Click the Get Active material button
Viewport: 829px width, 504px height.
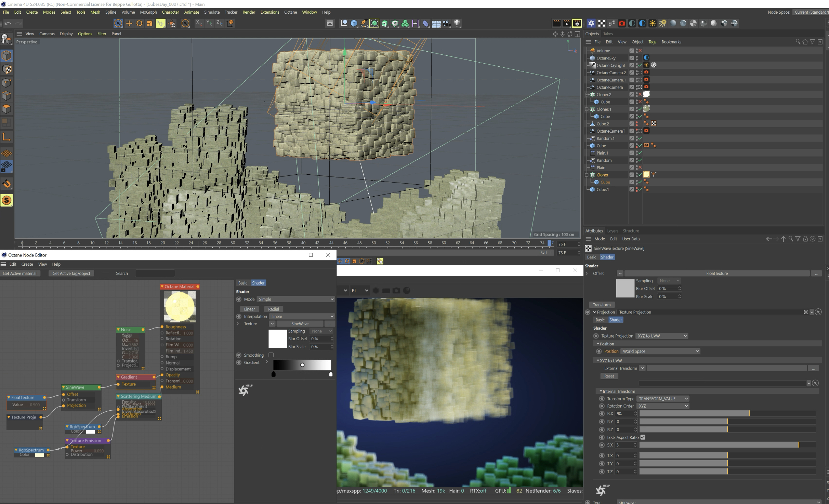(x=20, y=273)
